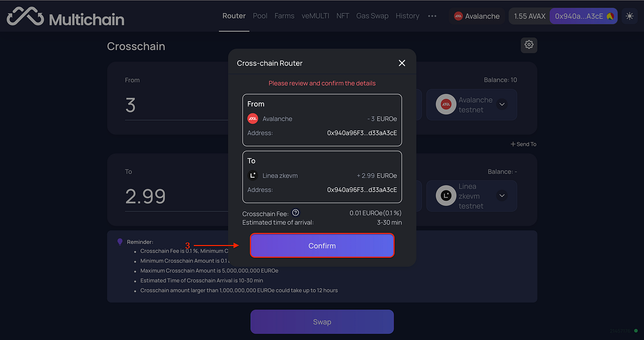Click the Send To link
The height and width of the screenshot is (340, 644).
coord(523,144)
